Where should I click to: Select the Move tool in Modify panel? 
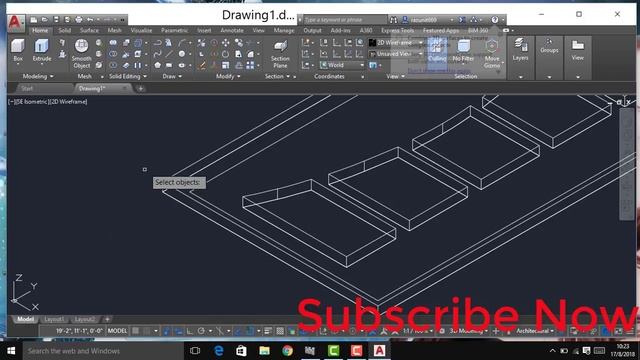point(225,42)
